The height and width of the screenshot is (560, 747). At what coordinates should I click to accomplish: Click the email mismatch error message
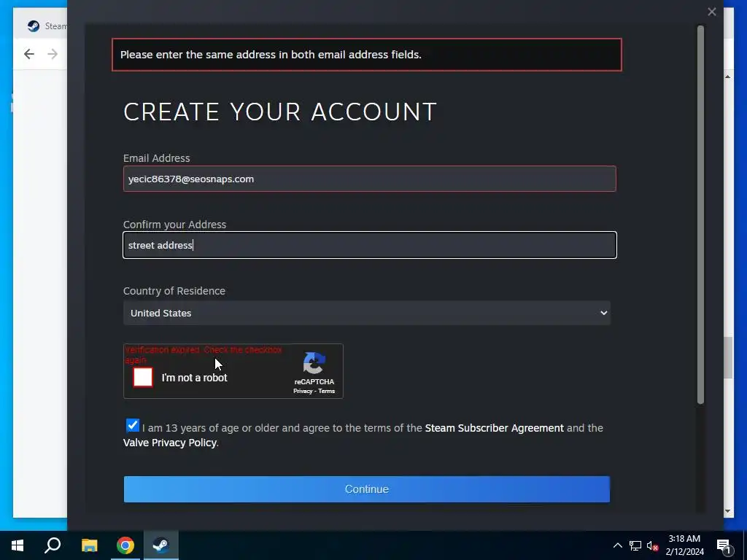(366, 55)
